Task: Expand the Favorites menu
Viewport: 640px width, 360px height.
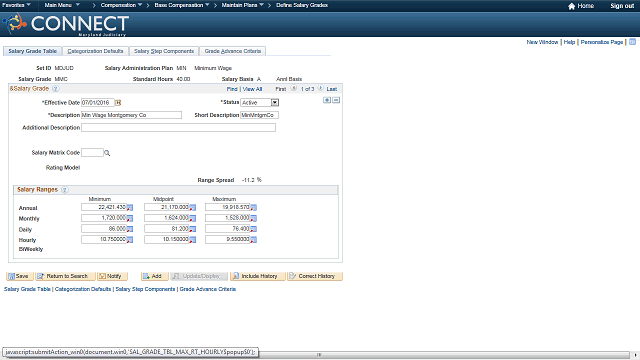Action: (16, 5)
